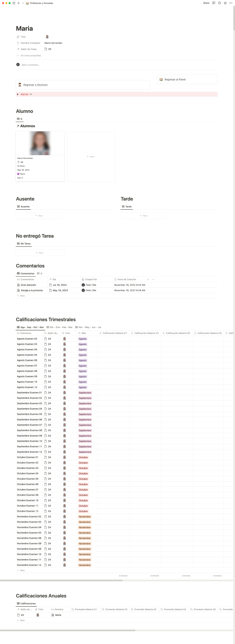Open the sidebar hamburger menu

(14, 3)
